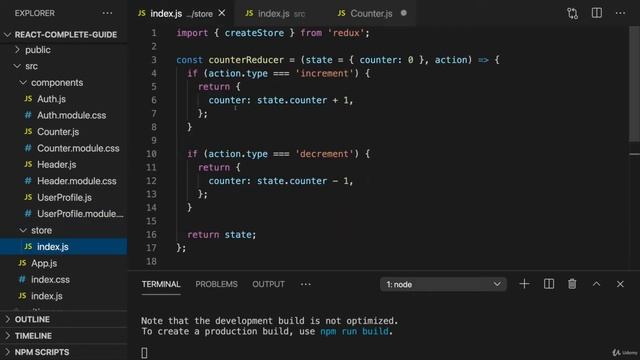Viewport: 640px width, 360px height.
Task: Close the terminal panel
Action: pos(620,284)
